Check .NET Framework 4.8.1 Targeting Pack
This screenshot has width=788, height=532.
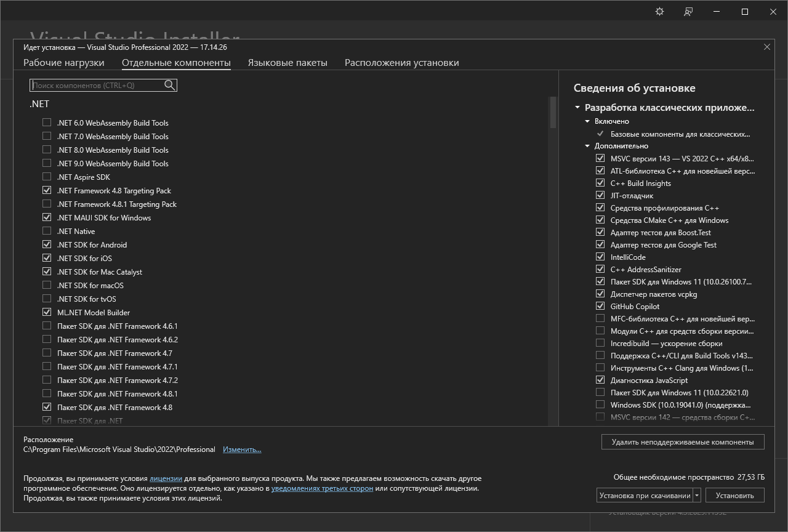pyautogui.click(x=47, y=204)
